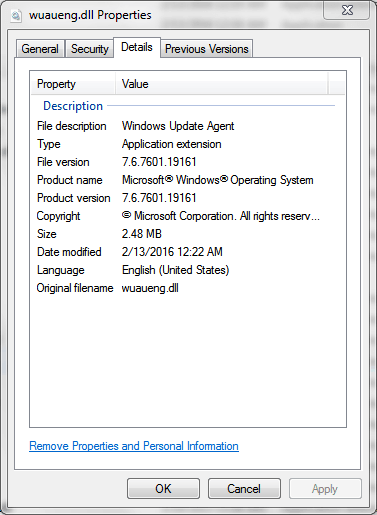Viewport: 377px width, 515px height.
Task: Click the OK button
Action: [163, 489]
